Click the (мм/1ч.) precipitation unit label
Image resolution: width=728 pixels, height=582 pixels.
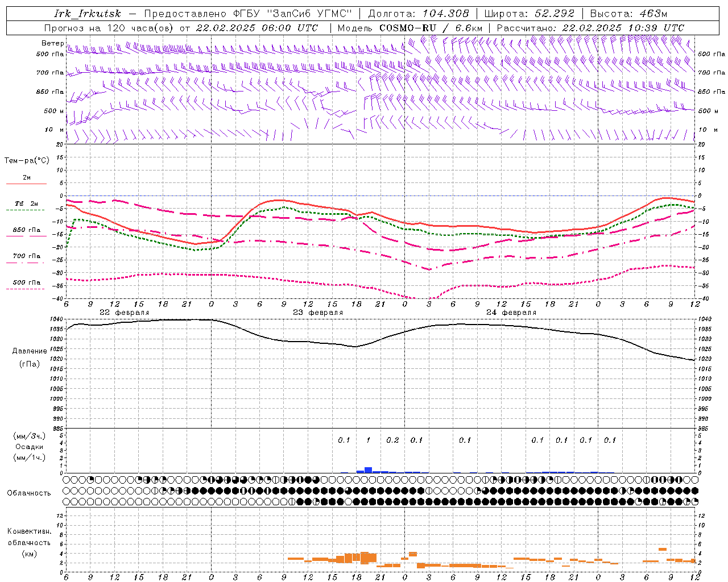[30, 458]
